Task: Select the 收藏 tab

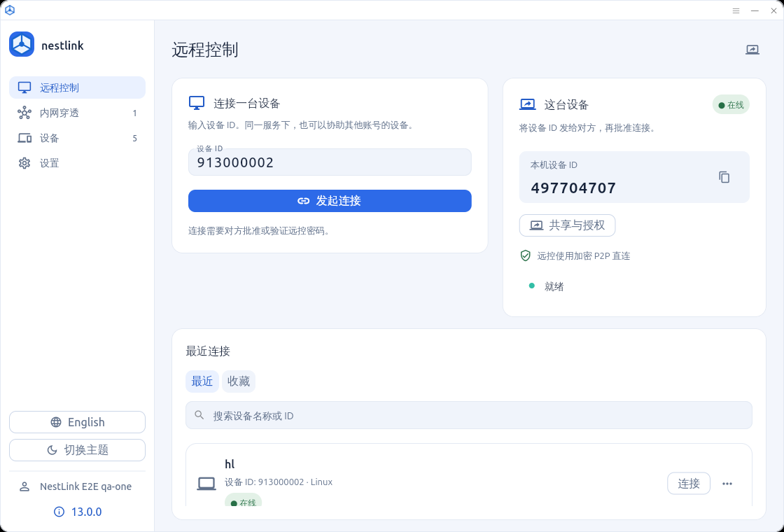Action: coord(239,381)
